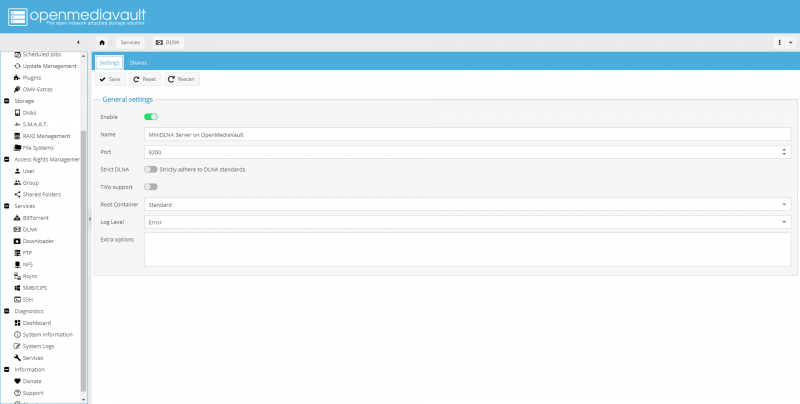Screen dimensions: 800x404
Task: Click the Reset button
Action: pos(145,79)
